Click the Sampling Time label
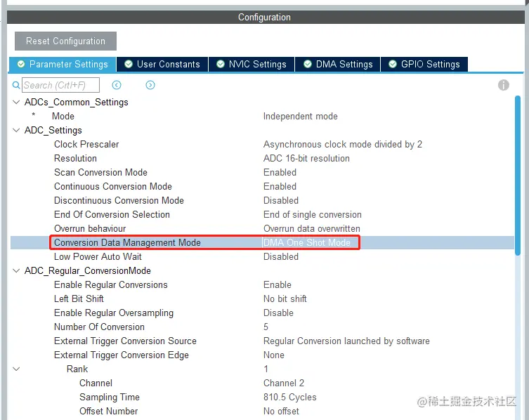The image size is (529, 420). click(x=110, y=397)
